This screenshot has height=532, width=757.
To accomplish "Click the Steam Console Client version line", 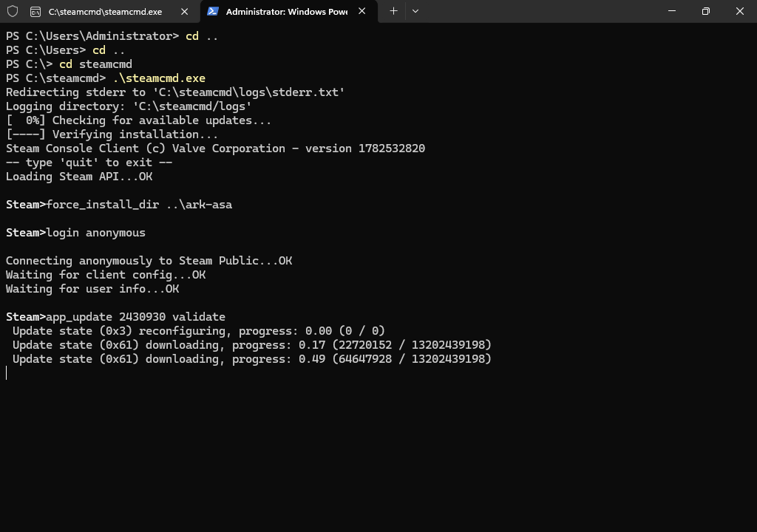I will pos(215,149).
